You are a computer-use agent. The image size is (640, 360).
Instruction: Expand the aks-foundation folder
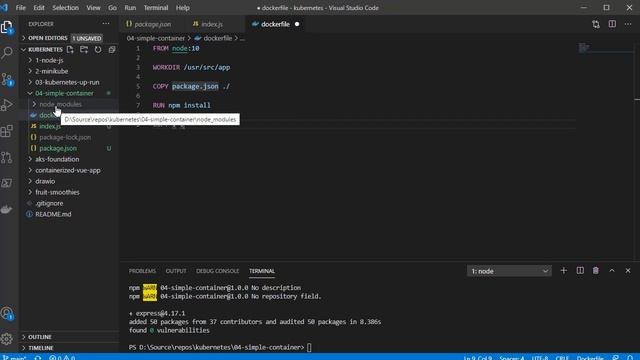(x=57, y=159)
